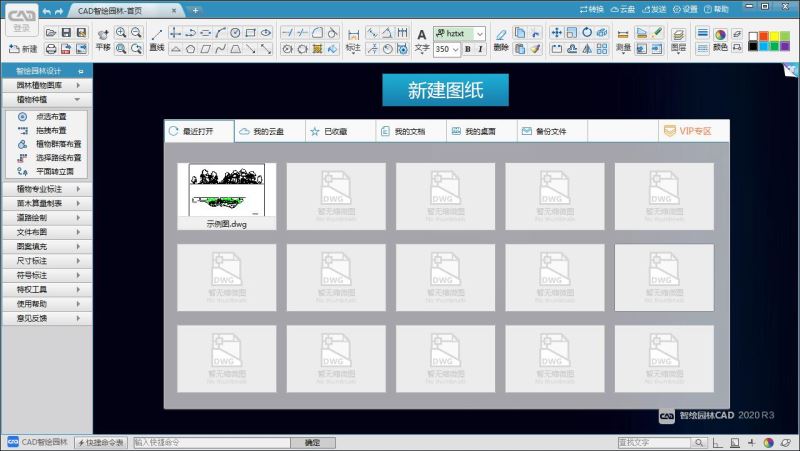Collapse the 植物种植 section

[47, 99]
